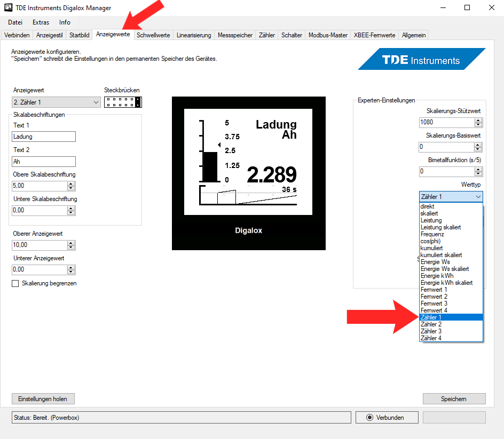Open the Datei menu
This screenshot has width=504, height=439.
click(x=15, y=22)
